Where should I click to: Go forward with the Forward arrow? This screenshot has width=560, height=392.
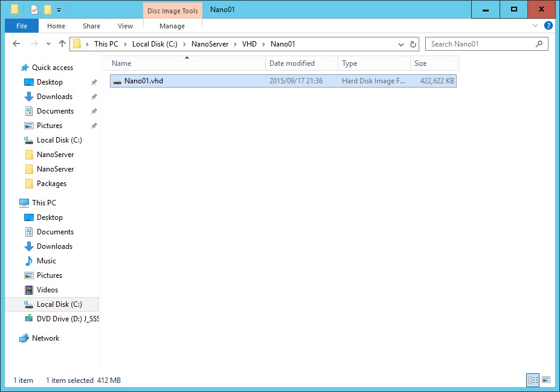(x=34, y=43)
